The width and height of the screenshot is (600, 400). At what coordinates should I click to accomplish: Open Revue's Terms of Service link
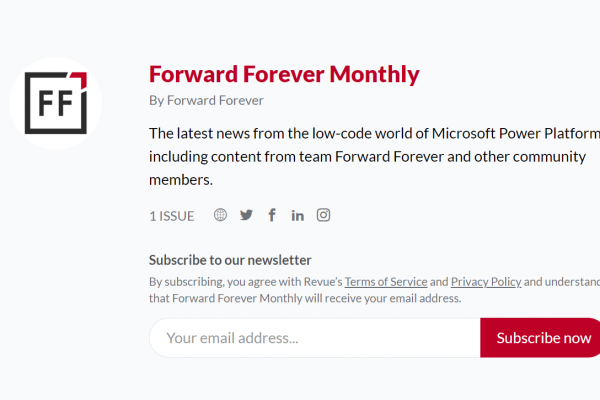point(386,282)
